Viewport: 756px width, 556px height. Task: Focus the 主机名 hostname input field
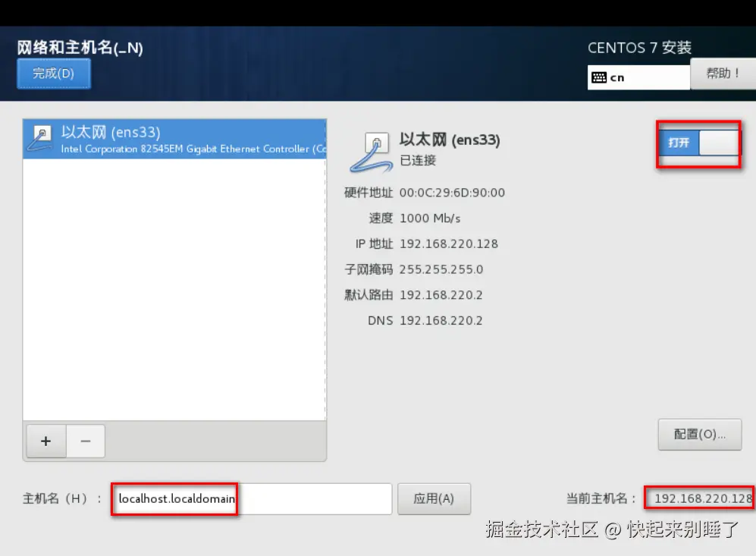tap(252, 498)
